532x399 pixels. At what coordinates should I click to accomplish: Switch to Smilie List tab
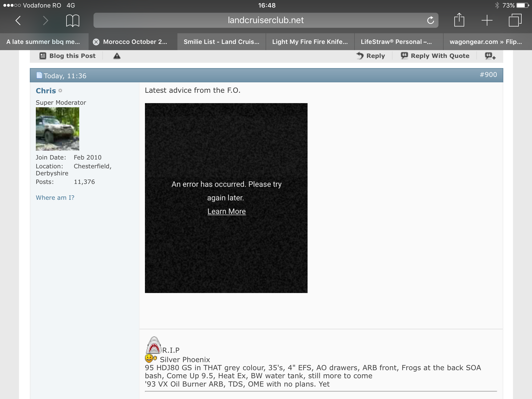[x=222, y=42]
